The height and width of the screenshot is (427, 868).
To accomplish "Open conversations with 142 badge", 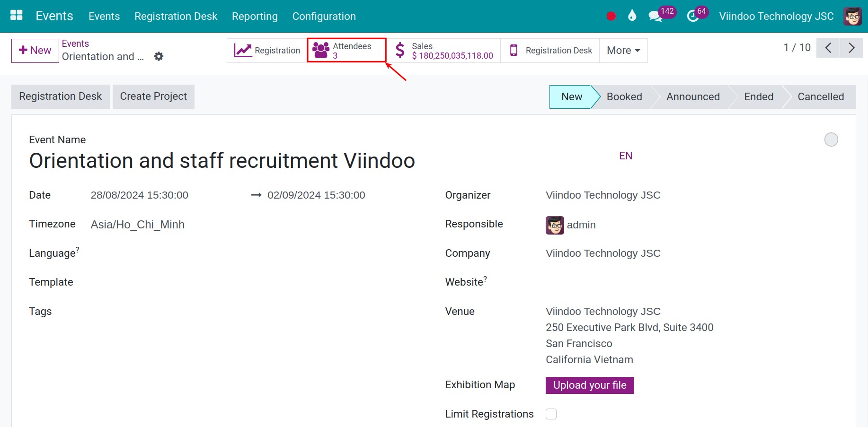I will coord(662,14).
